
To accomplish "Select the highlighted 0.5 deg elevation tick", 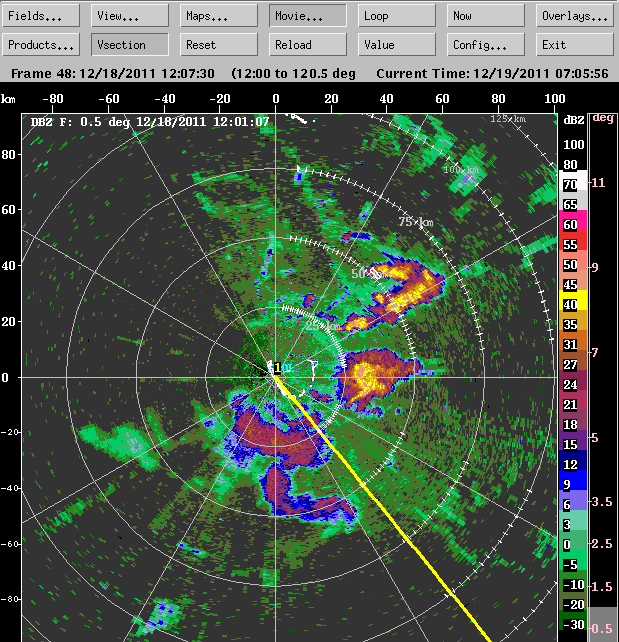I will click(x=601, y=628).
